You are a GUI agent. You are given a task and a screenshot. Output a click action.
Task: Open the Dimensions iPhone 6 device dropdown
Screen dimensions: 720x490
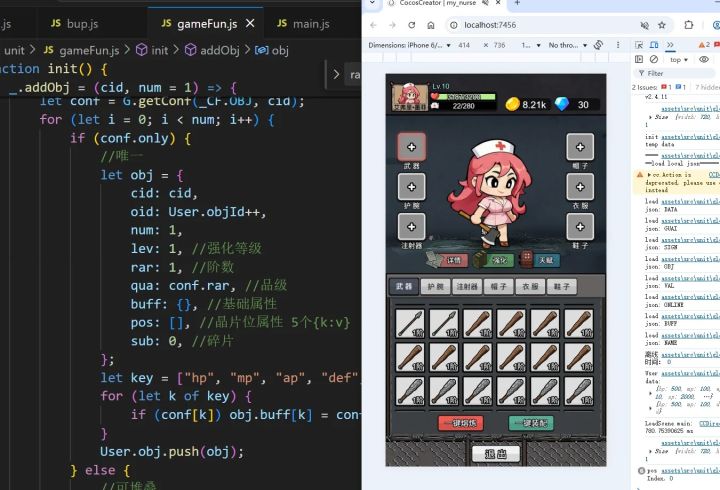click(x=409, y=45)
